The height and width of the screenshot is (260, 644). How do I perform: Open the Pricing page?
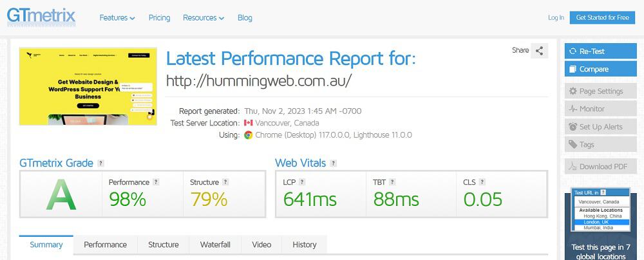159,18
